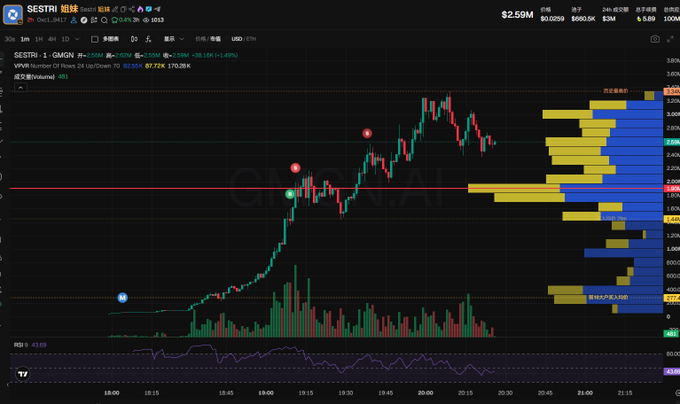680x404 pixels.
Task: Open the share icon in header
Action: 132,9
